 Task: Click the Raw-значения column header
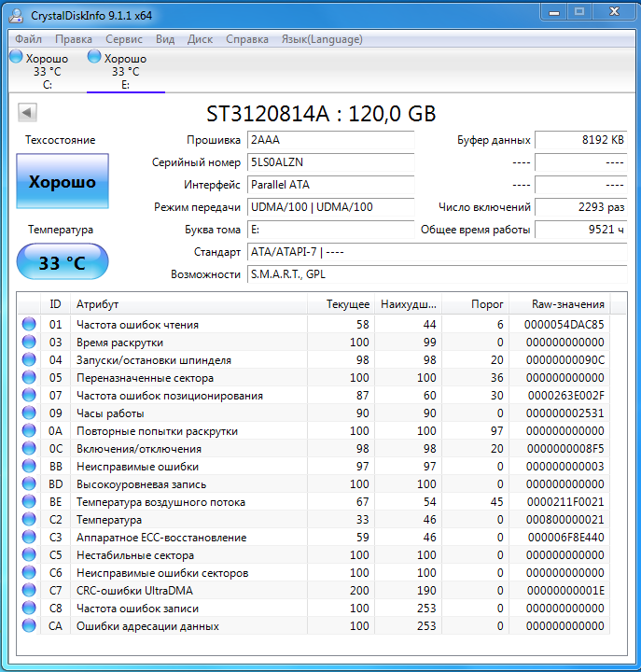(567, 304)
